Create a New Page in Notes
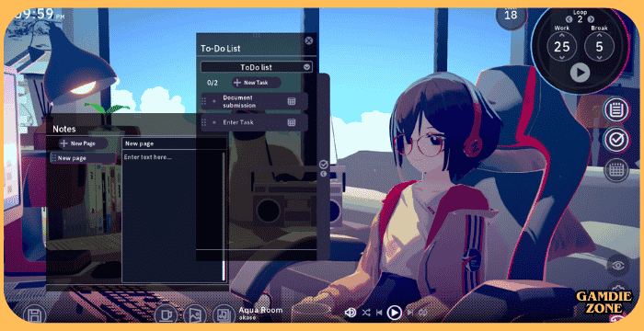 coord(84,143)
